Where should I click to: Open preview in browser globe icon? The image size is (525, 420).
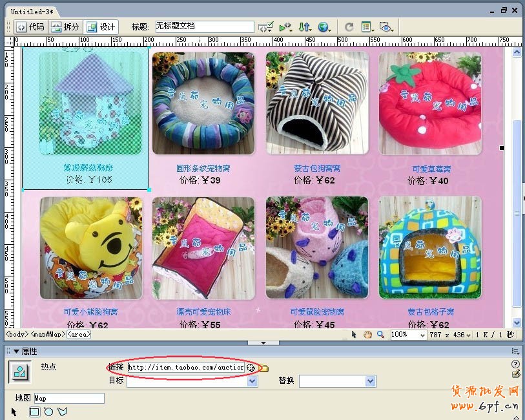(x=323, y=27)
